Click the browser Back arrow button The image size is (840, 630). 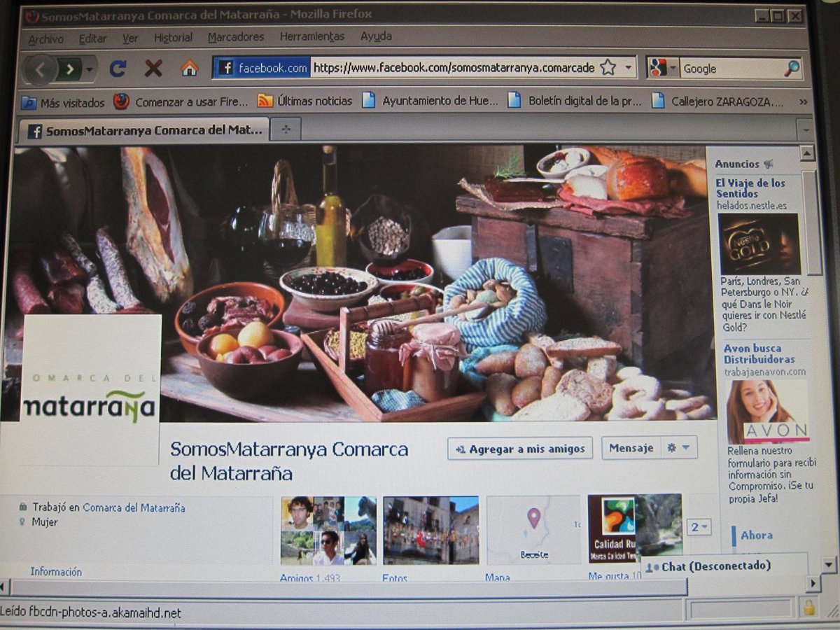(x=40, y=69)
